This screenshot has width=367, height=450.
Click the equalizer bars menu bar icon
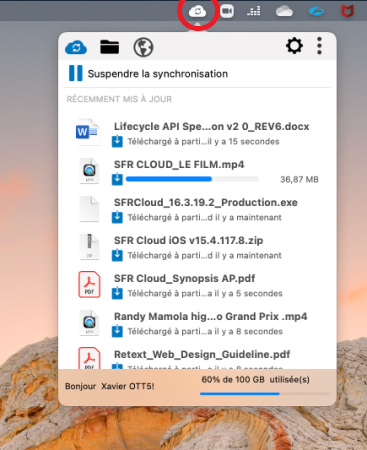(x=254, y=12)
